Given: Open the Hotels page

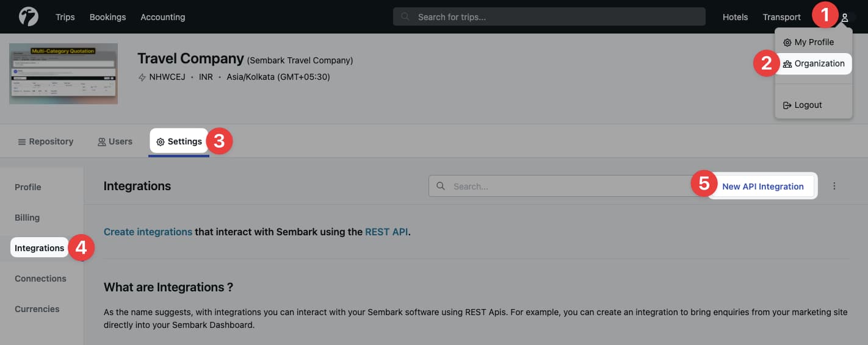Looking at the screenshot, I should point(735,17).
